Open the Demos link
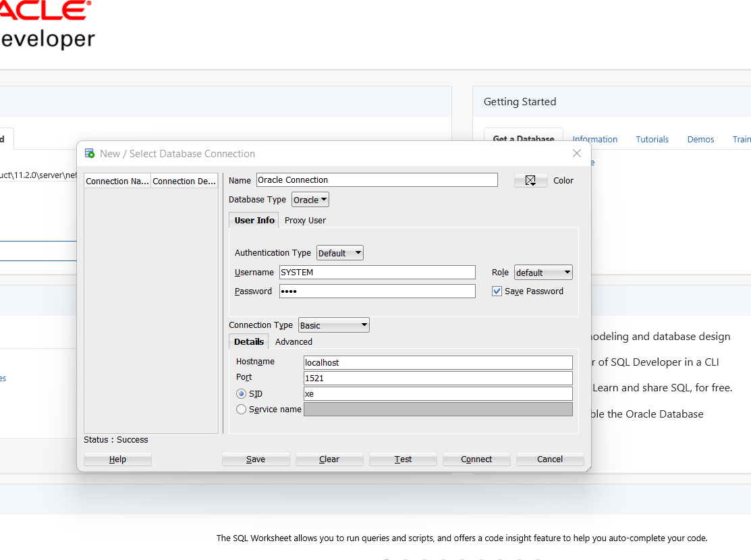The height and width of the screenshot is (560, 751). pos(700,139)
